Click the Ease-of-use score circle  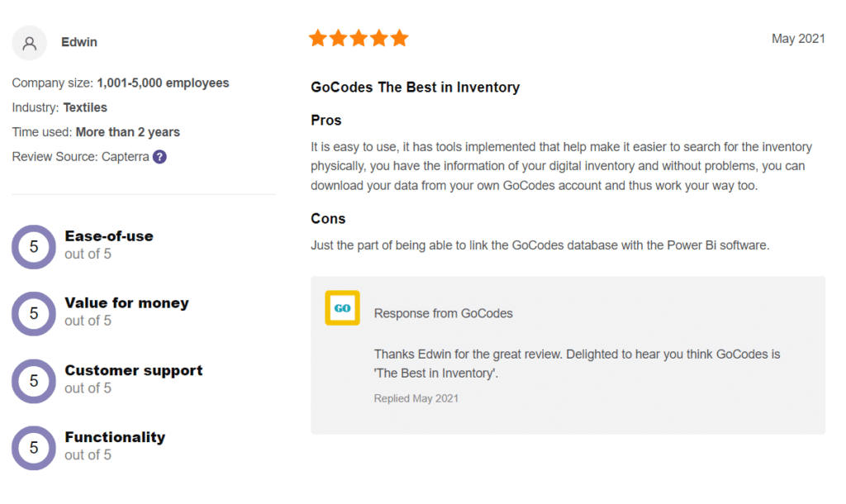(x=34, y=247)
